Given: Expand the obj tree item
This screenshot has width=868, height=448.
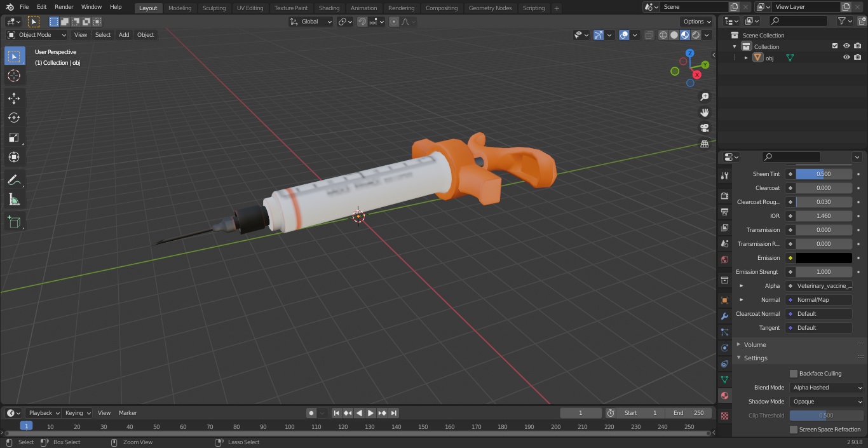Looking at the screenshot, I should pos(746,58).
